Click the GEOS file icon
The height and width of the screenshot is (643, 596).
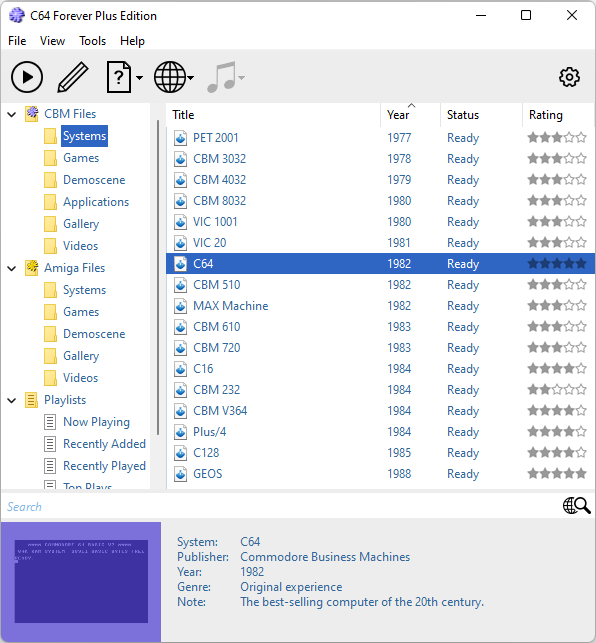click(180, 474)
